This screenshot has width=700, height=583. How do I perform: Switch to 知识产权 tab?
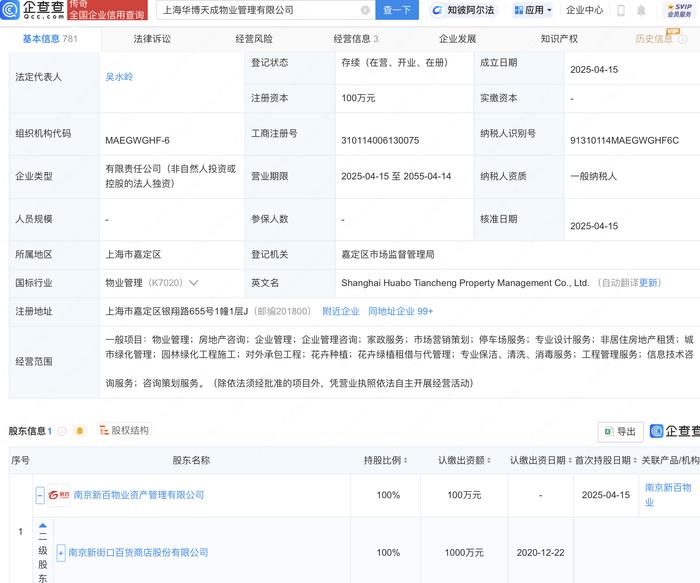559,39
